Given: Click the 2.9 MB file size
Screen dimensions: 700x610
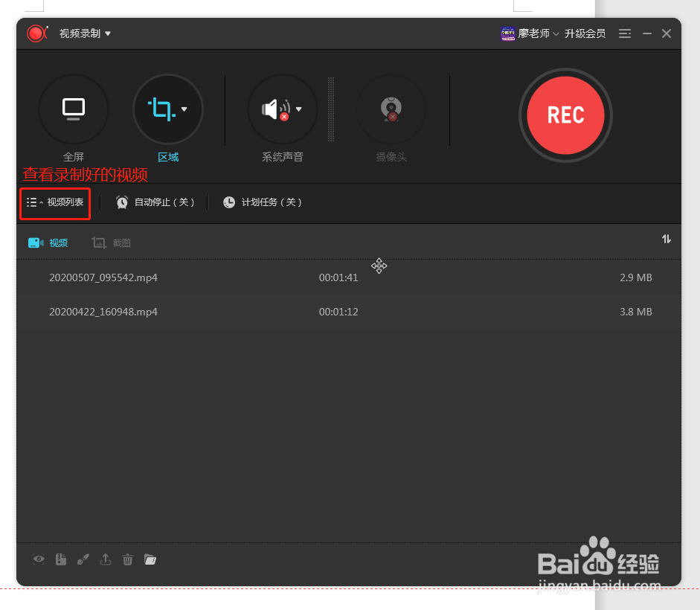Looking at the screenshot, I should [636, 277].
